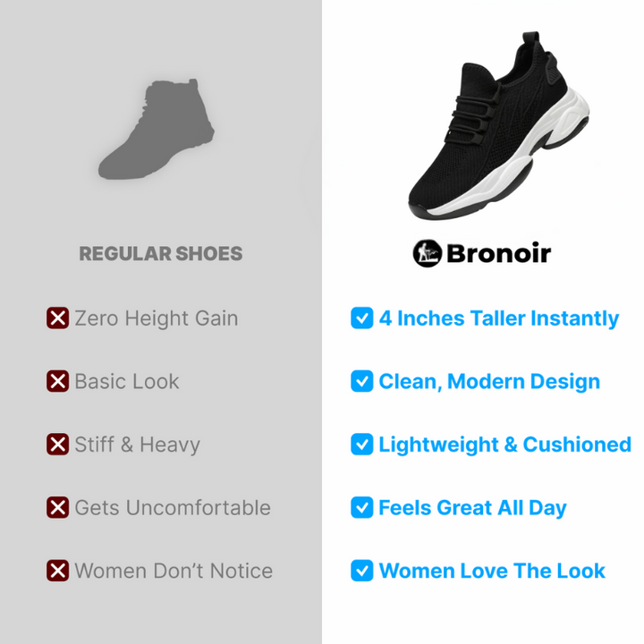The image size is (644, 644).
Task: Click the blue check beside 4 Inches Taller Instantly
Action: coord(362,318)
